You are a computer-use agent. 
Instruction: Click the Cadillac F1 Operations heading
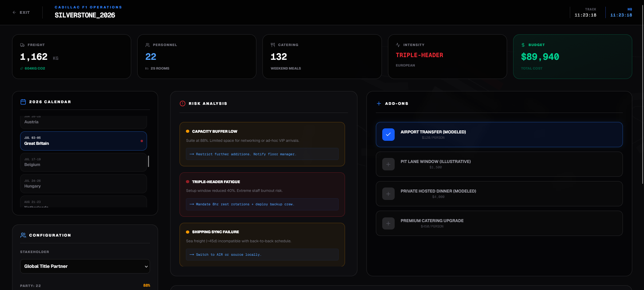pos(88,7)
